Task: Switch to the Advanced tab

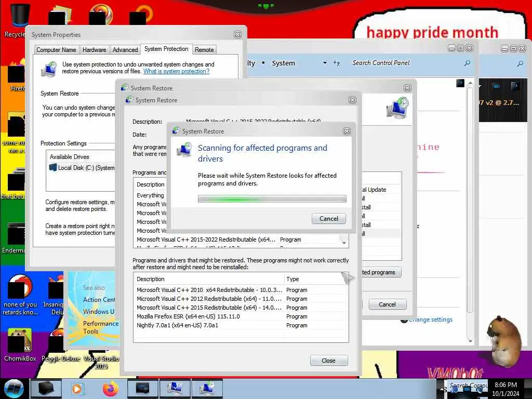Action: [125, 50]
